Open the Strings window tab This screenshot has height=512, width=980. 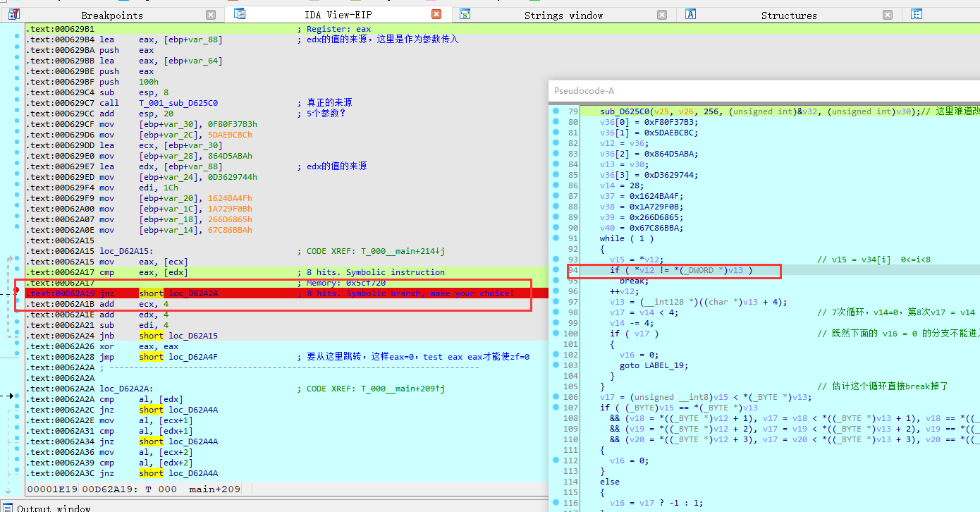[563, 15]
